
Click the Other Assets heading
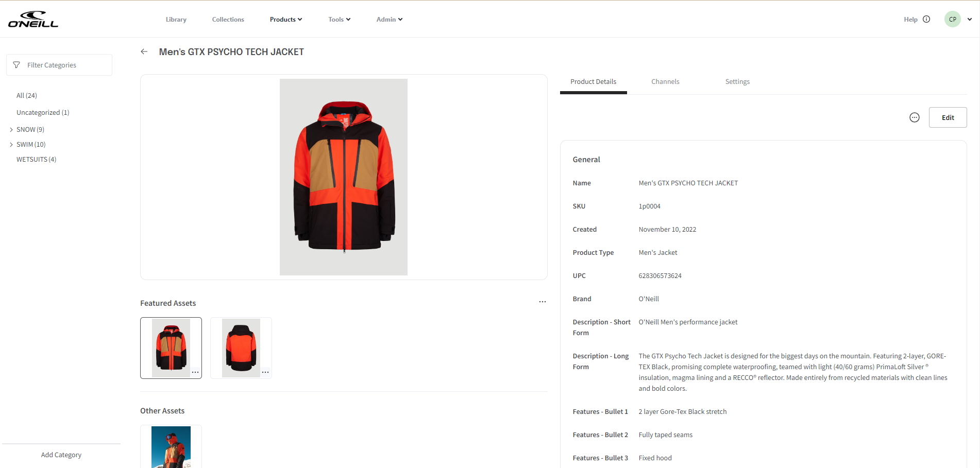point(162,411)
